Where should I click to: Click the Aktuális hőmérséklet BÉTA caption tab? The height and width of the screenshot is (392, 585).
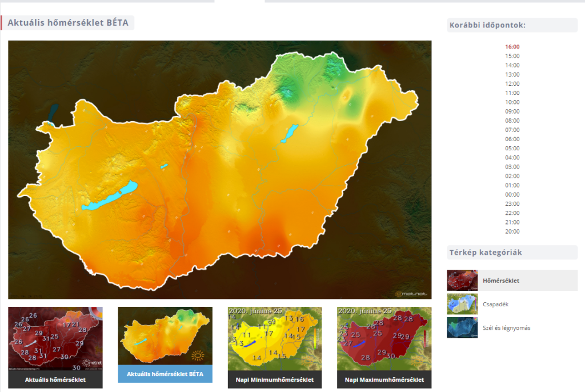165,374
